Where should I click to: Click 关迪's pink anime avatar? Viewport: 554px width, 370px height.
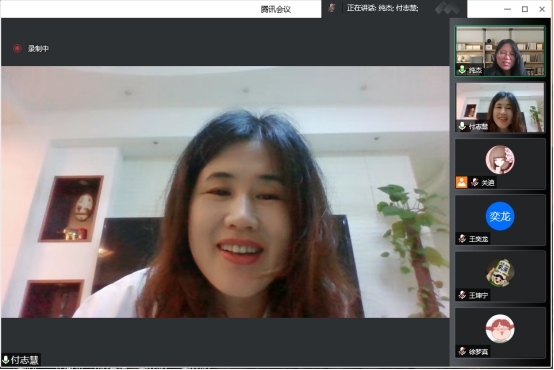500,160
